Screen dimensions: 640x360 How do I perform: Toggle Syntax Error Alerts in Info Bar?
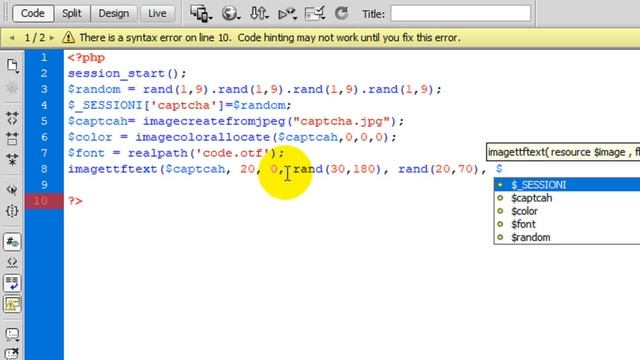pos(12,304)
